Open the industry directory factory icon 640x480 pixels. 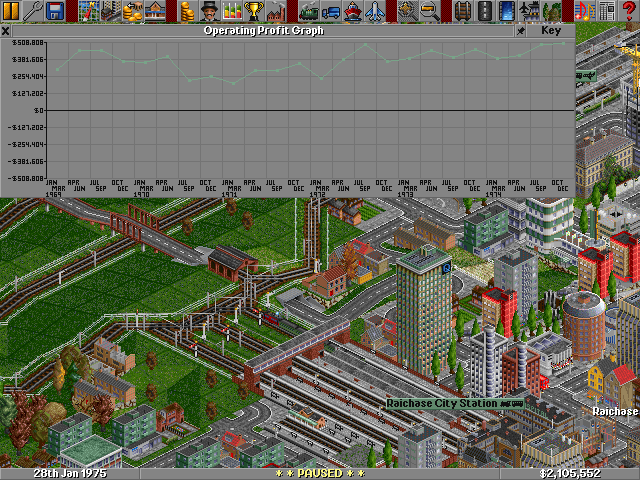[276, 11]
